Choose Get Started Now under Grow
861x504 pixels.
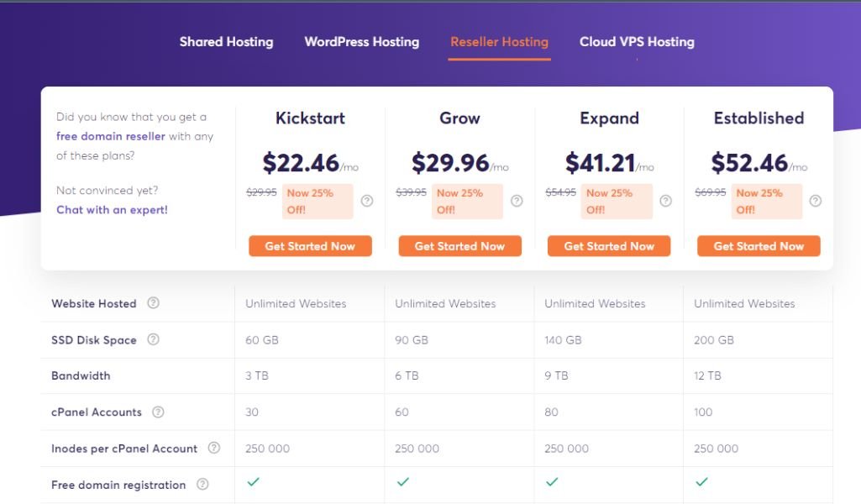[459, 246]
